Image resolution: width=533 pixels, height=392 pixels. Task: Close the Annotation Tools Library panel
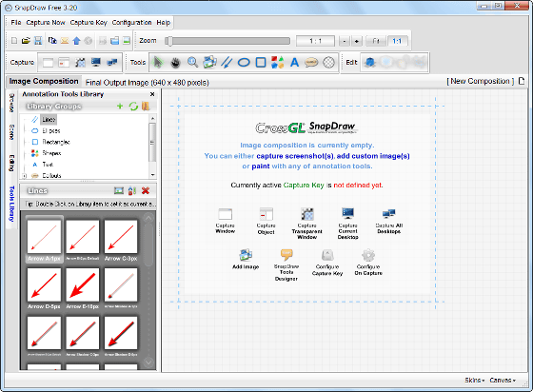coord(152,94)
